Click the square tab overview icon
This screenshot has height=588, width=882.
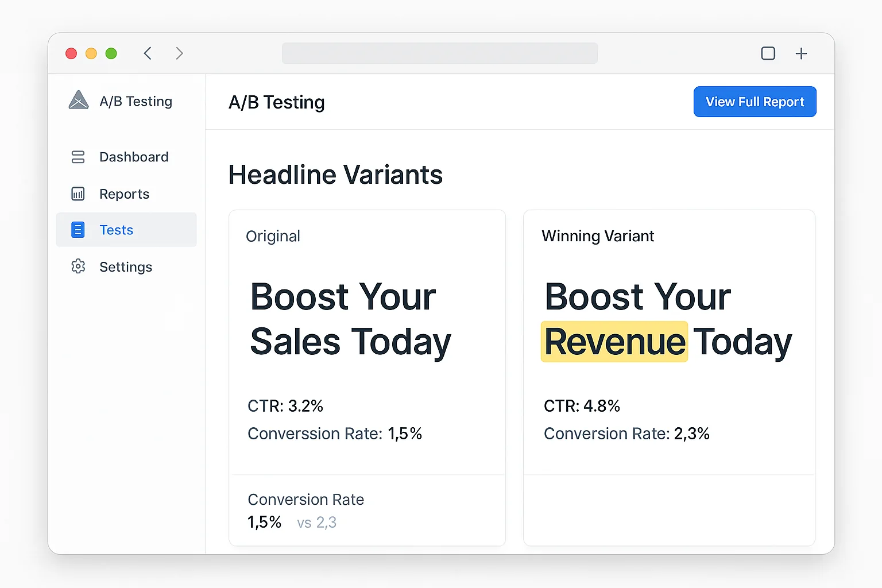click(768, 53)
